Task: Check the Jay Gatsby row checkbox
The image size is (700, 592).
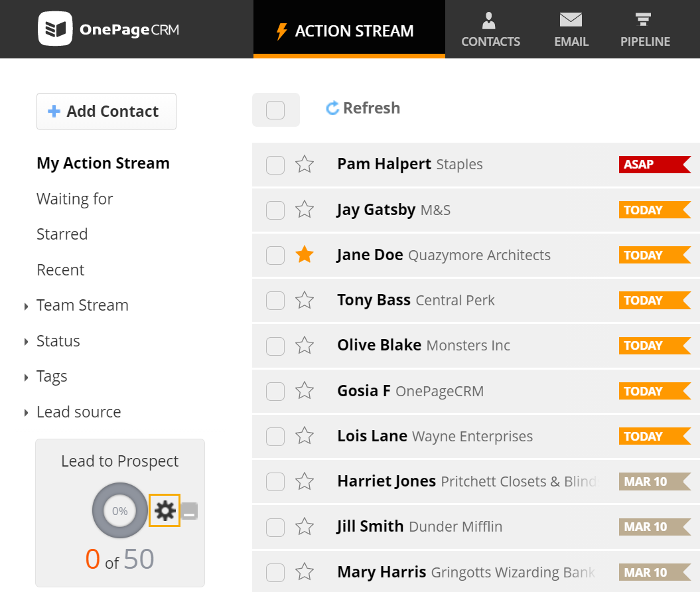Action: pos(275,210)
